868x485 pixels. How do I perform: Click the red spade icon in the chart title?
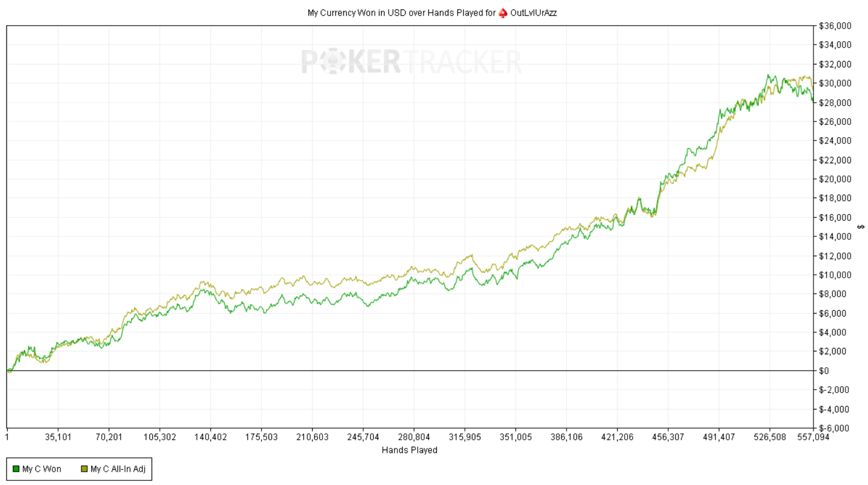click(503, 13)
